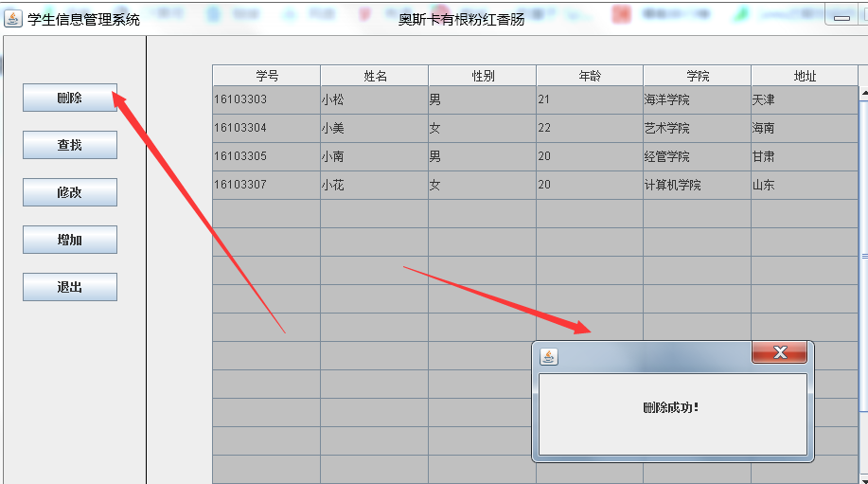Click the 学院 column header

698,76
